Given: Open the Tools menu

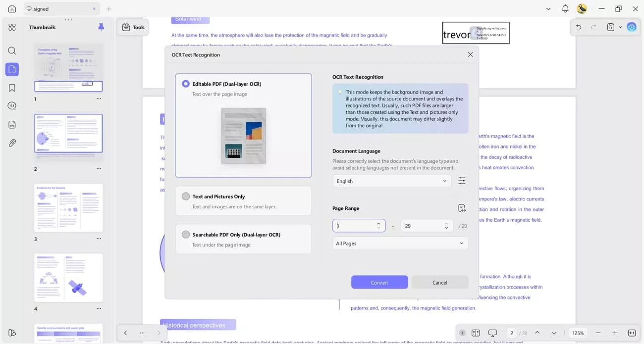Looking at the screenshot, I should point(133,27).
